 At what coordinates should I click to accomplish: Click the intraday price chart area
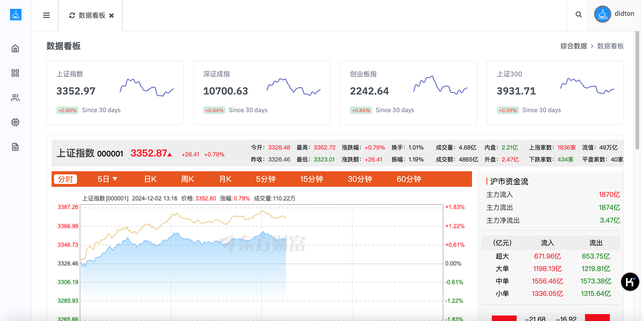click(262, 263)
